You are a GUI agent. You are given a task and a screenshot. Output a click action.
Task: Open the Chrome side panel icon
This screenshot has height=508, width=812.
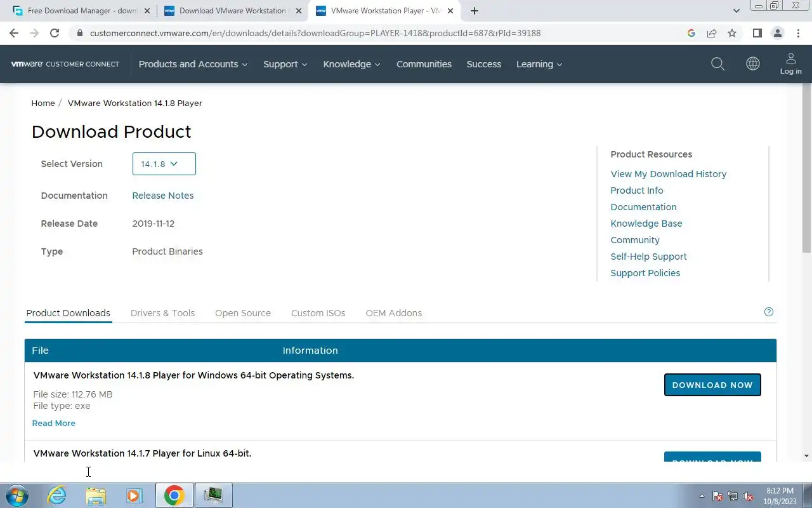[x=757, y=33]
